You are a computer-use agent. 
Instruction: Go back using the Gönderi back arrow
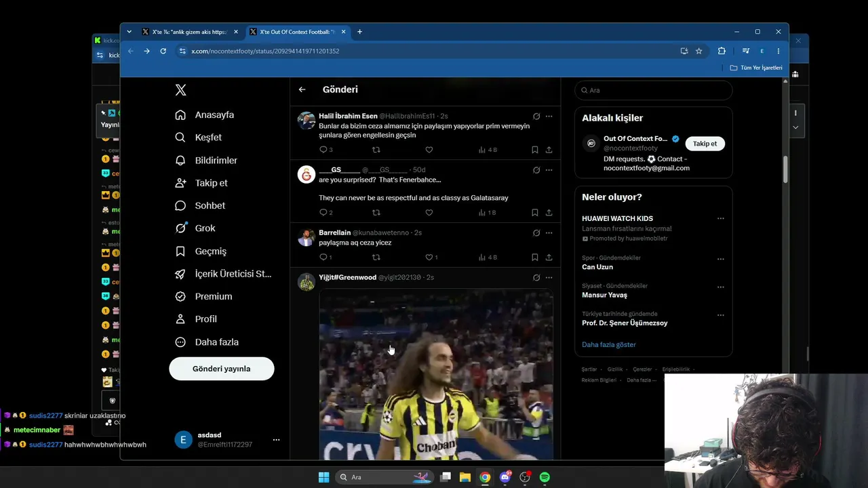click(x=302, y=89)
